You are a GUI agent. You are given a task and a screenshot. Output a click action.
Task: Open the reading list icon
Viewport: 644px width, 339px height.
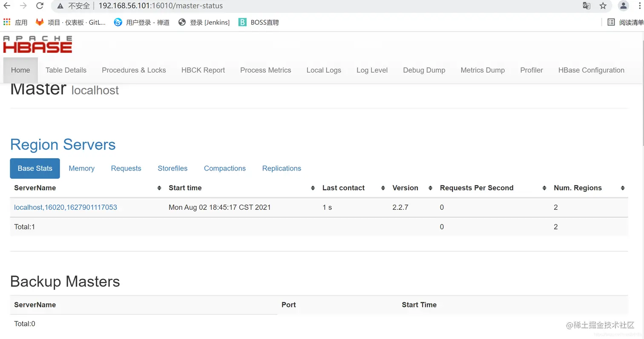pos(611,22)
